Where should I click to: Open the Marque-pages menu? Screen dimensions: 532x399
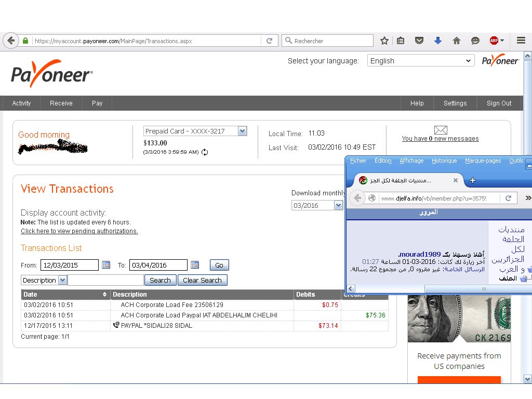(483, 161)
